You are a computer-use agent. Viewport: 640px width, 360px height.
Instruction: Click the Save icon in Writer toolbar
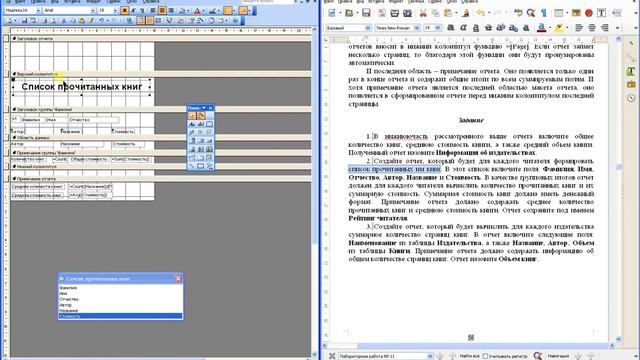pyautogui.click(x=366, y=13)
